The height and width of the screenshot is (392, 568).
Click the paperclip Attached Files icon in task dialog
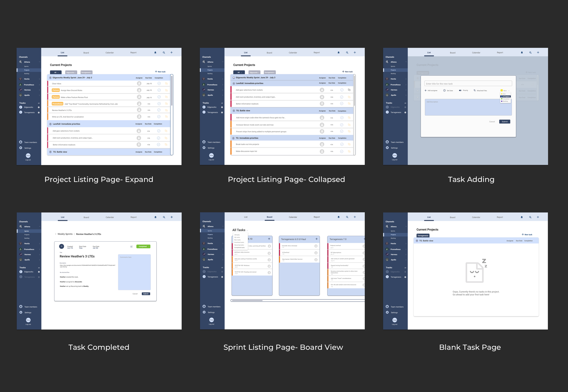click(475, 90)
